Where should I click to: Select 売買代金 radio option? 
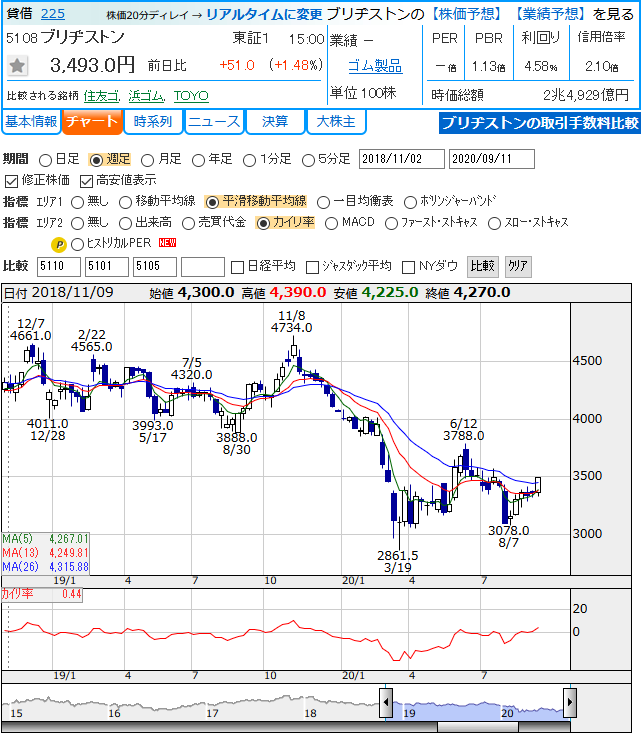pyautogui.click(x=189, y=223)
